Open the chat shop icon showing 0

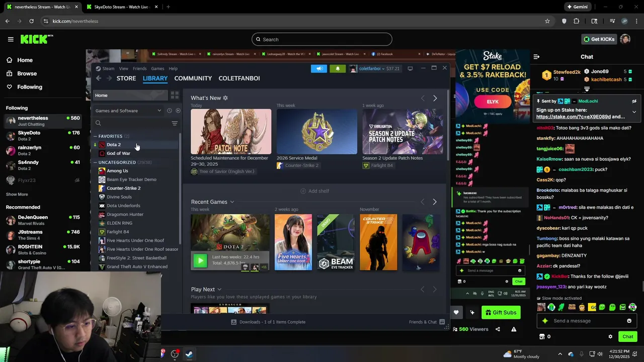[x=545, y=336]
